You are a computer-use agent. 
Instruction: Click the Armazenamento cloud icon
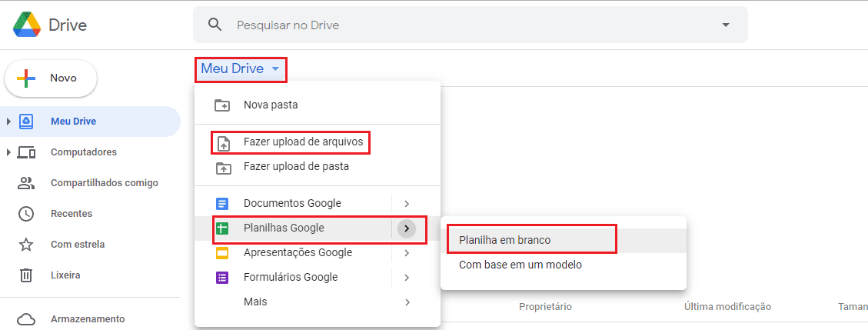pos(26,319)
